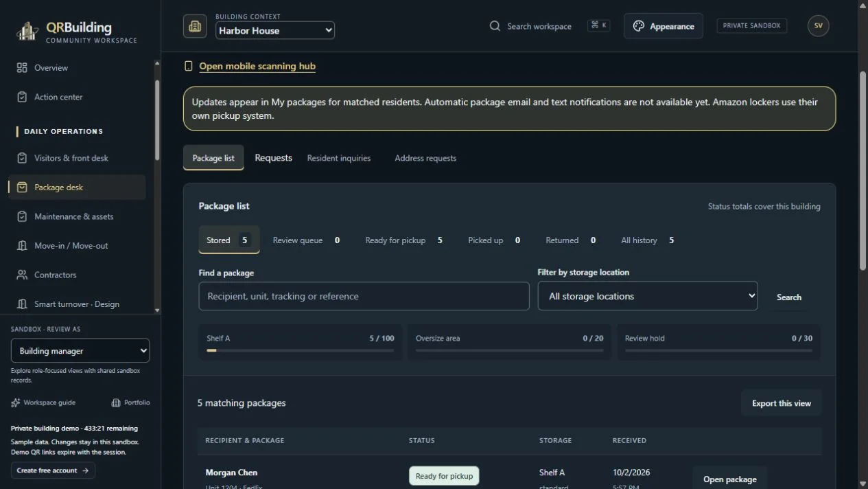Click sidebar scroll up arrow
Viewport: 868px width, 489px height.
[x=157, y=63]
